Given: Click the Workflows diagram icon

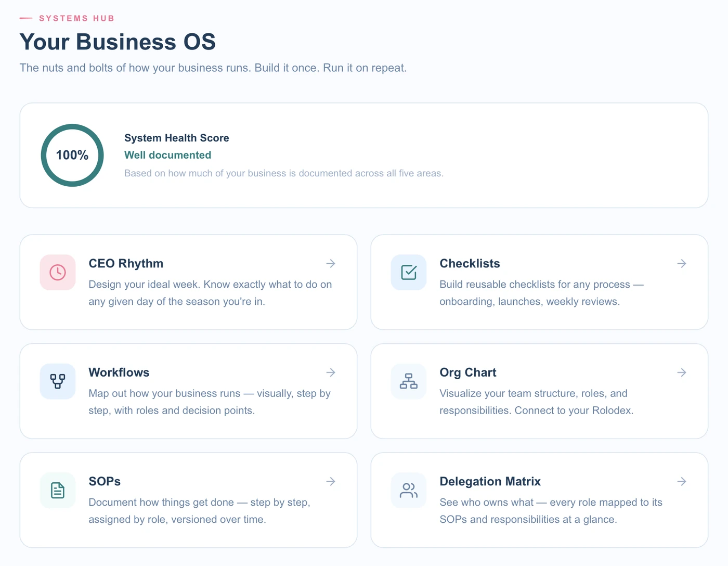Looking at the screenshot, I should 58,381.
